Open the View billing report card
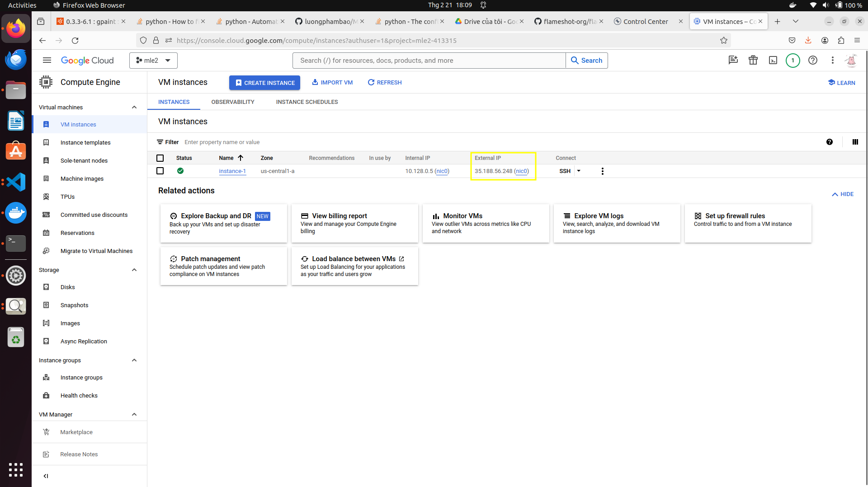 (355, 223)
